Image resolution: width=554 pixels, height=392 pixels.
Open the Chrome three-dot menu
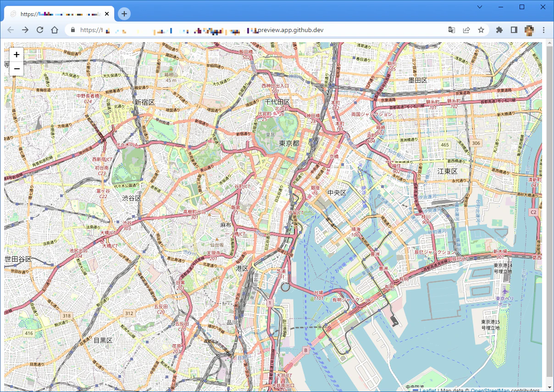click(x=543, y=30)
